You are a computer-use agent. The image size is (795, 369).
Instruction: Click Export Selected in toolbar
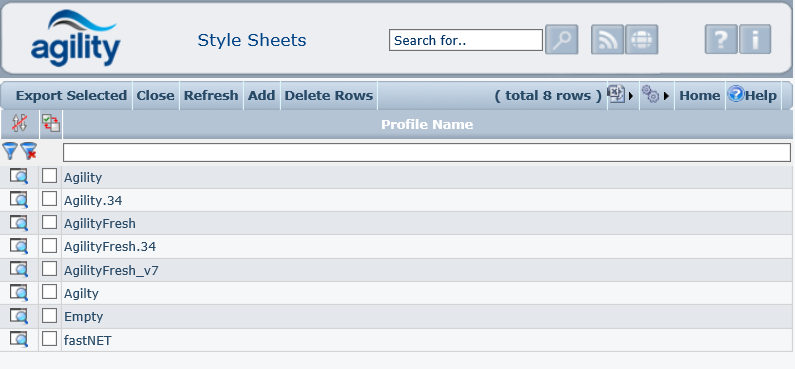pos(71,96)
